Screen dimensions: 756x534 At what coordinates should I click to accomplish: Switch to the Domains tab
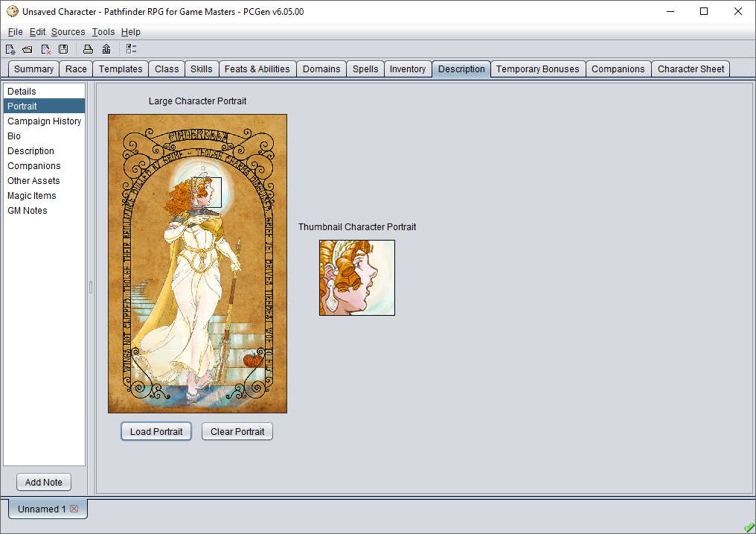tap(321, 69)
